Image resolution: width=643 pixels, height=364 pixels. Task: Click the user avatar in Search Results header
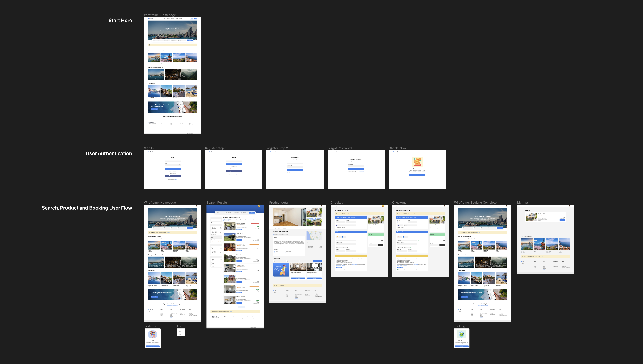[259, 206]
